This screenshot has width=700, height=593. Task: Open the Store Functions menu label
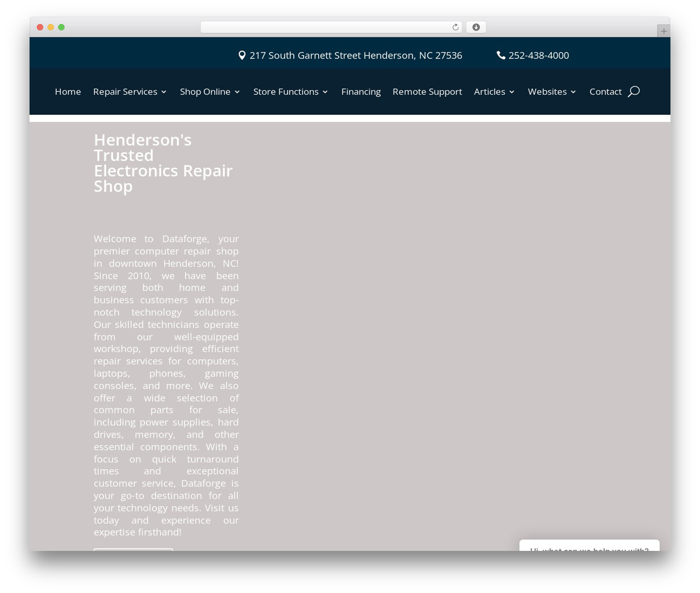[286, 91]
